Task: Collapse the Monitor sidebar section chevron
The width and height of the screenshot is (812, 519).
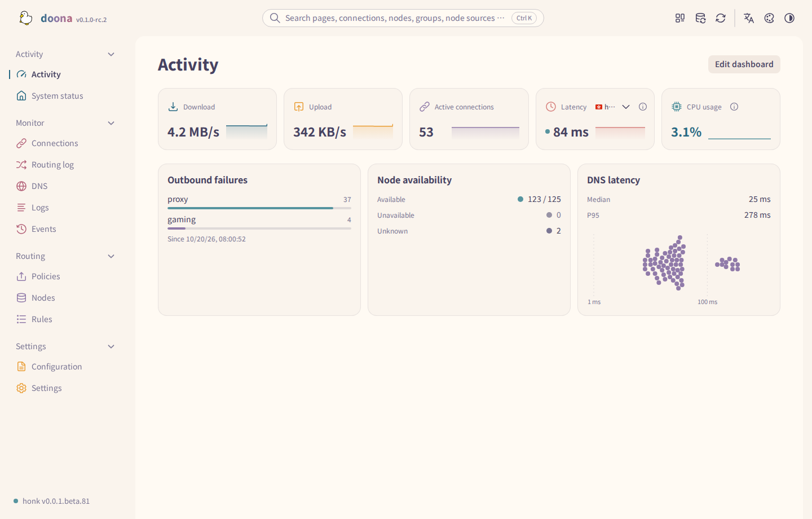Action: (x=111, y=123)
